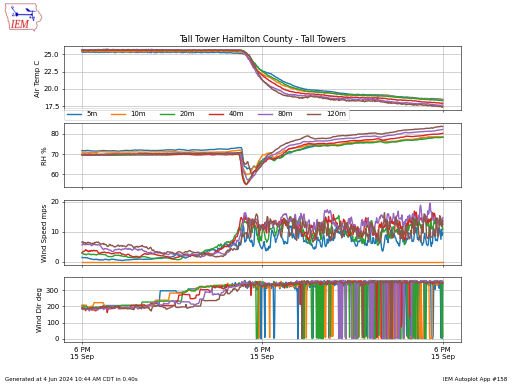Screen dimensions: 512x384
Task: Select the red 40m legend line
Action: pos(216,114)
